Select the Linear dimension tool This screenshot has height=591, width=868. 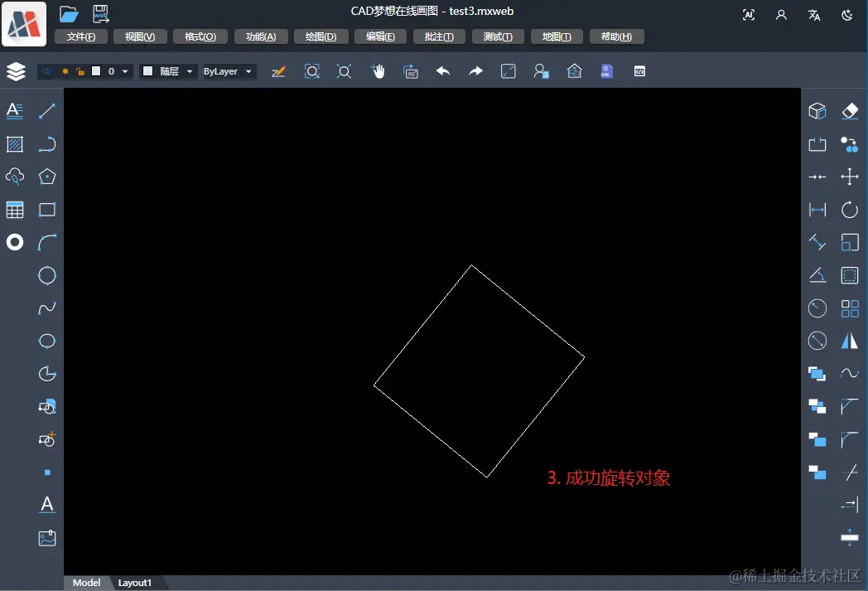point(817,210)
